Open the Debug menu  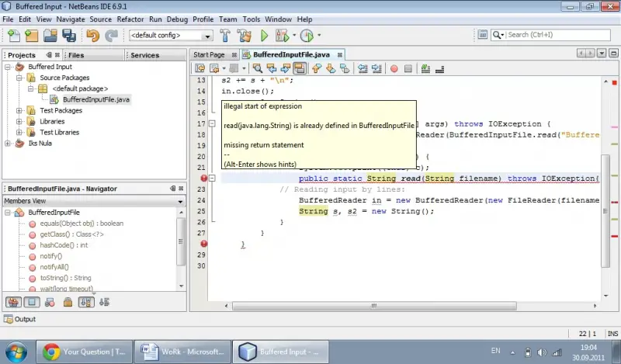point(177,19)
